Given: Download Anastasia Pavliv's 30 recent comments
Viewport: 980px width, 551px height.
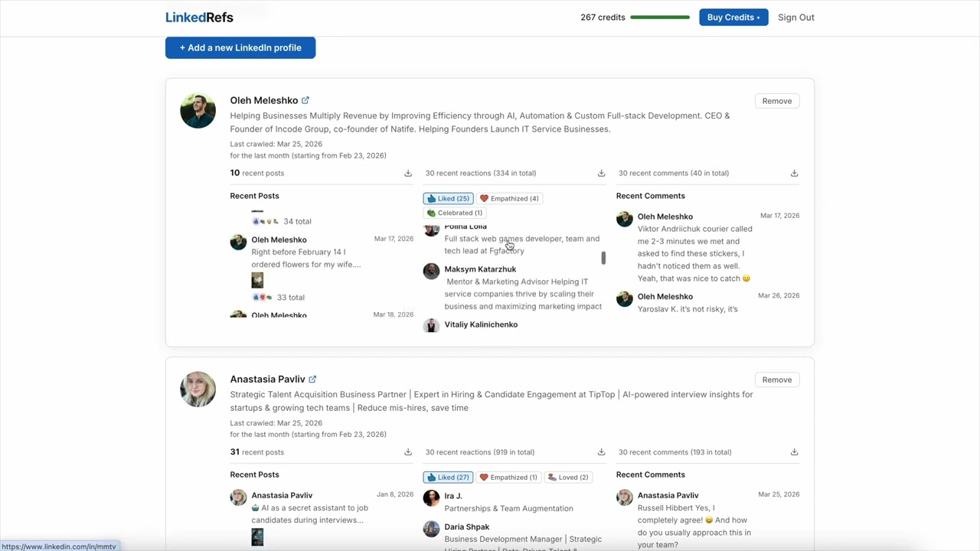Looking at the screenshot, I should (x=794, y=452).
